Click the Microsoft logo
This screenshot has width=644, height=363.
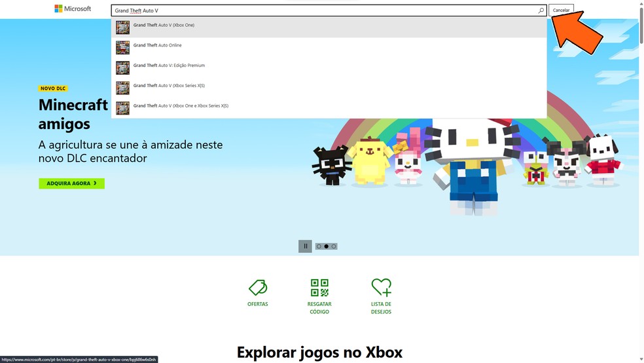click(x=73, y=9)
